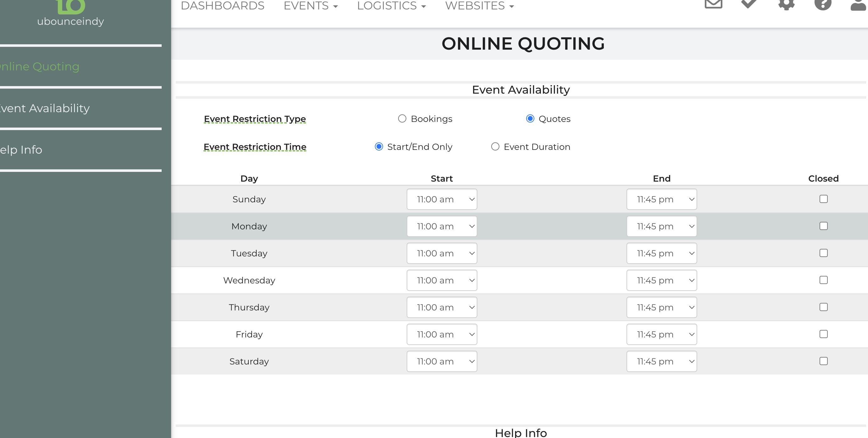The width and height of the screenshot is (868, 438).
Task: Check the Closed box for Wednesday
Action: (823, 280)
